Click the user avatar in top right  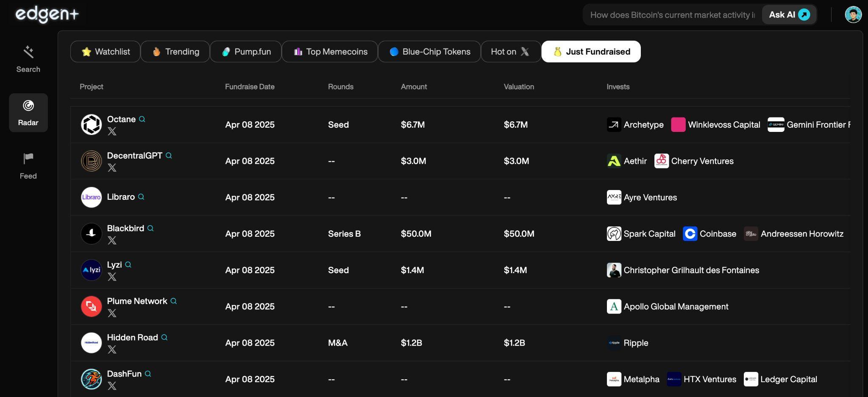(x=853, y=15)
